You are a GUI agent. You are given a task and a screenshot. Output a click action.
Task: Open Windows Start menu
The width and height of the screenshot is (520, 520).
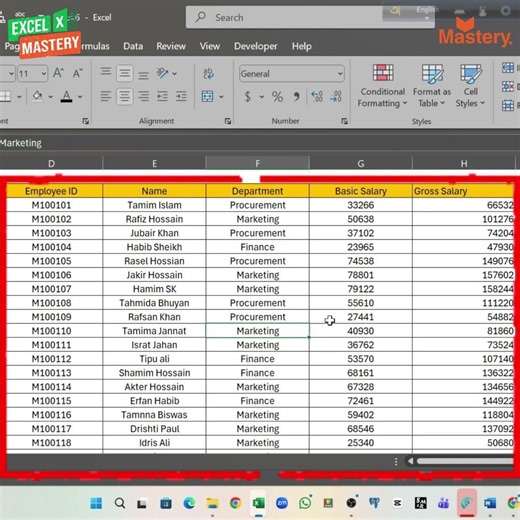coord(96,503)
